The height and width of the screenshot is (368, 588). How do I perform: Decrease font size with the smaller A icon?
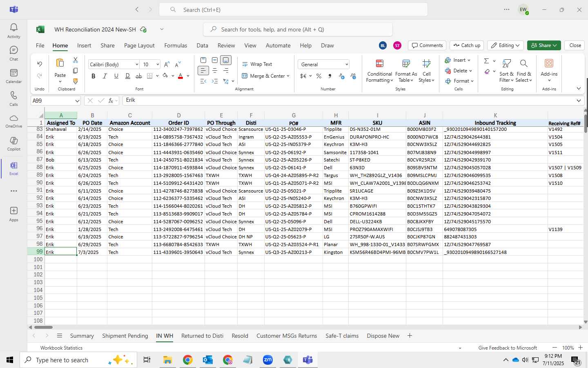tap(178, 64)
